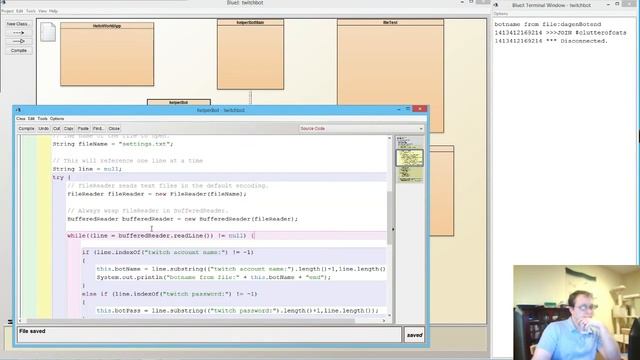Click Compile in the editor toolbar
Image resolution: width=640 pixels, height=360 pixels.
(x=26, y=129)
